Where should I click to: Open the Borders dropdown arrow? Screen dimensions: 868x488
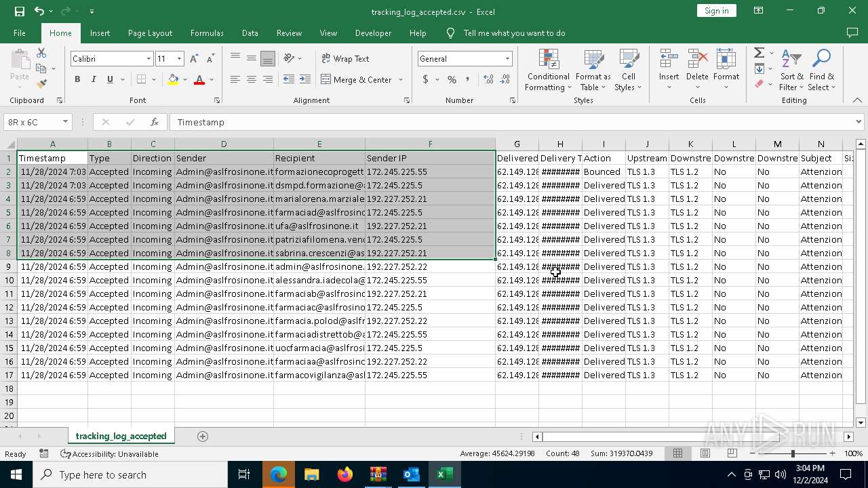[153, 79]
